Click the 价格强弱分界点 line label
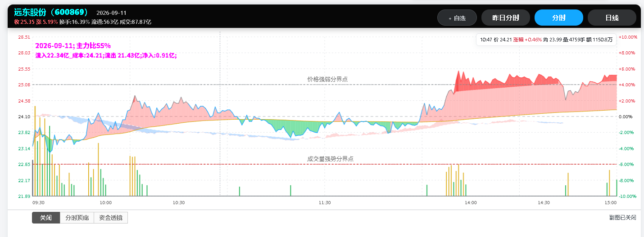 click(327, 79)
